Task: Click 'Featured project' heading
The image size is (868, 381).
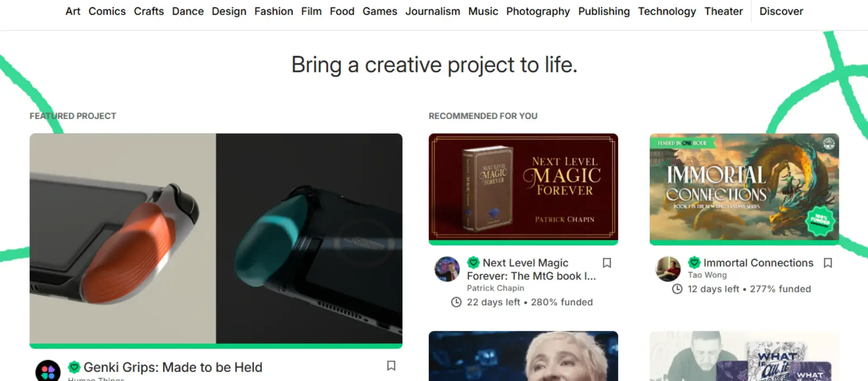Action: [73, 116]
